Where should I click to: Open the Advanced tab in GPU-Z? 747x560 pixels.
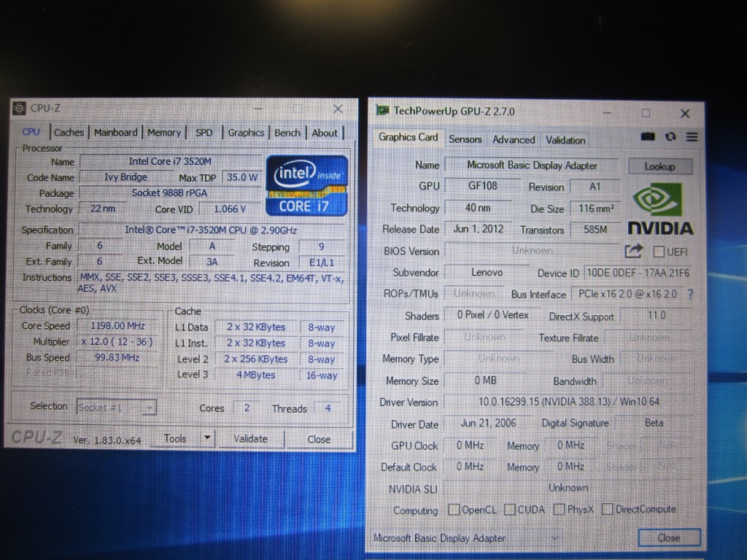point(514,139)
